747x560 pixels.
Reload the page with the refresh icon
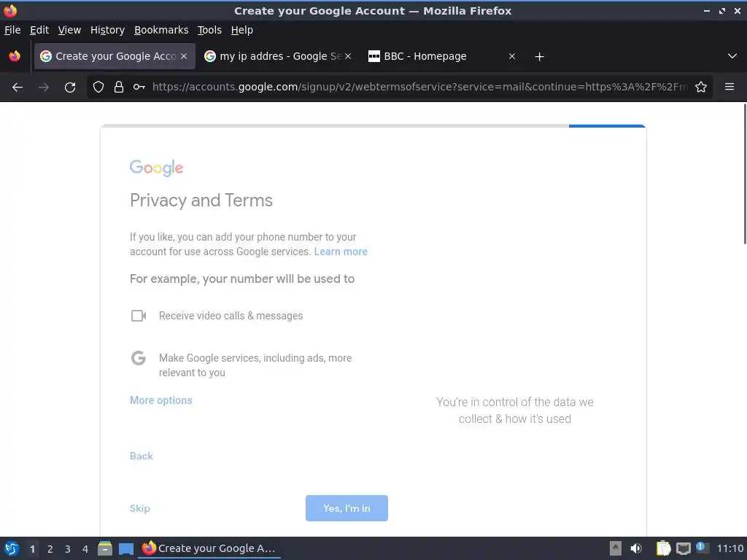pos(70,87)
